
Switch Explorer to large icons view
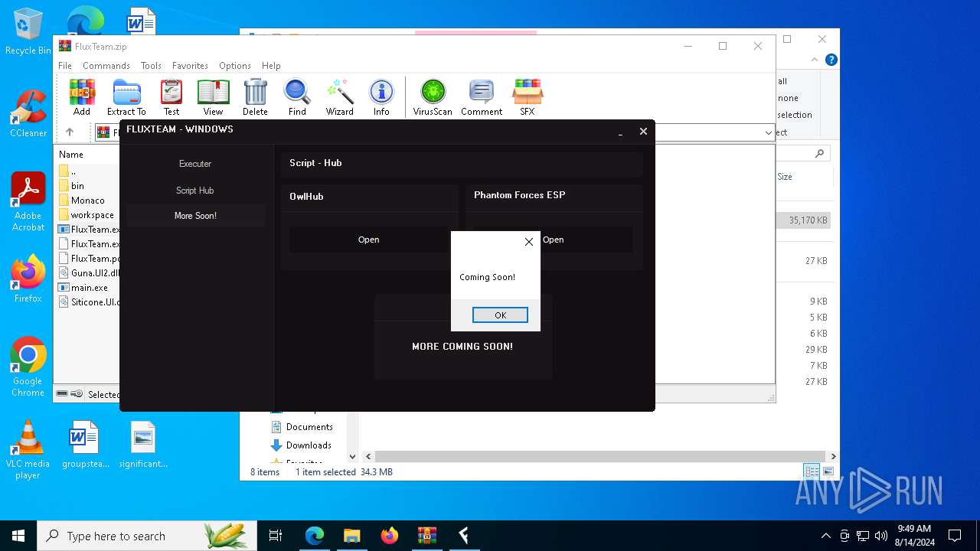[x=828, y=471]
